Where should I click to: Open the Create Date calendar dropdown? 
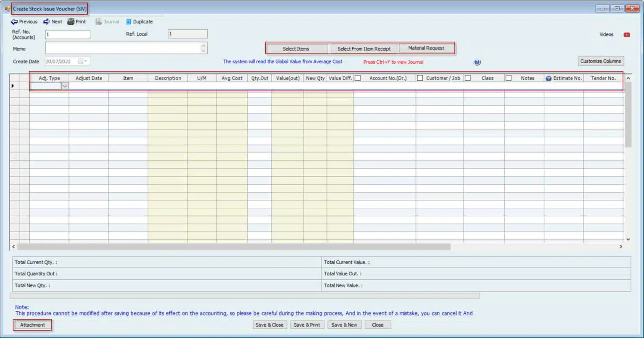coord(85,62)
